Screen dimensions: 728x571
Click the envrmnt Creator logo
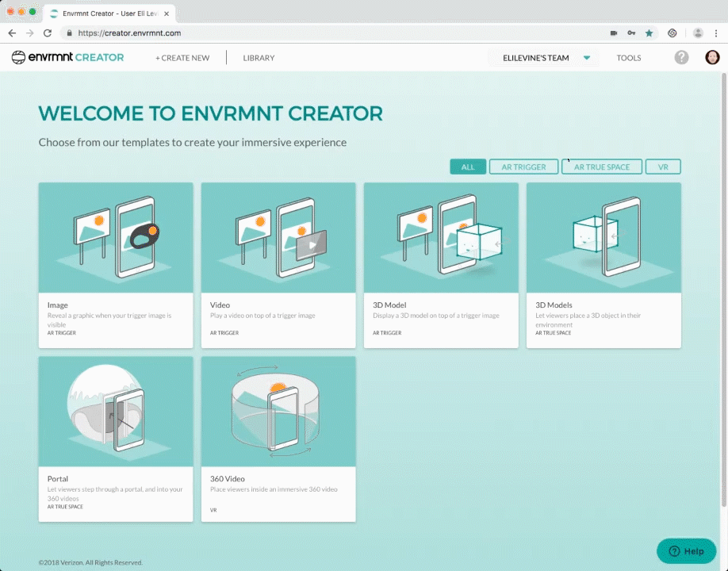click(x=67, y=58)
